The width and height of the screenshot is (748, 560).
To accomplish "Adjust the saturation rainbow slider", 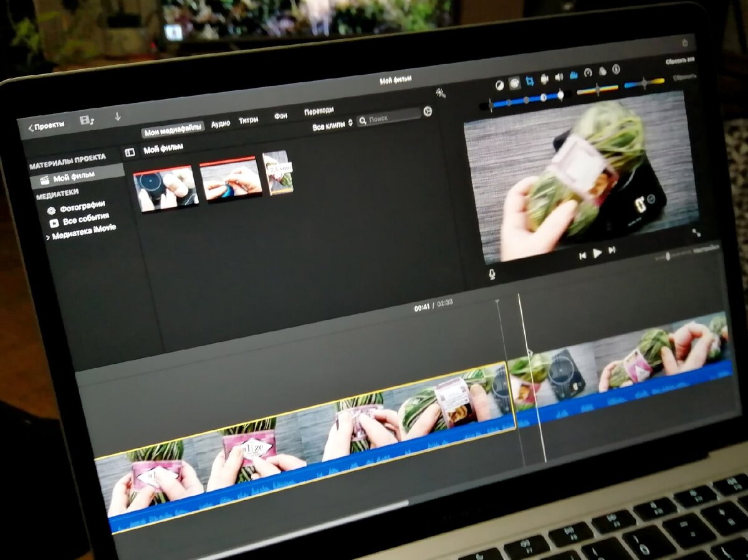I will tap(597, 89).
